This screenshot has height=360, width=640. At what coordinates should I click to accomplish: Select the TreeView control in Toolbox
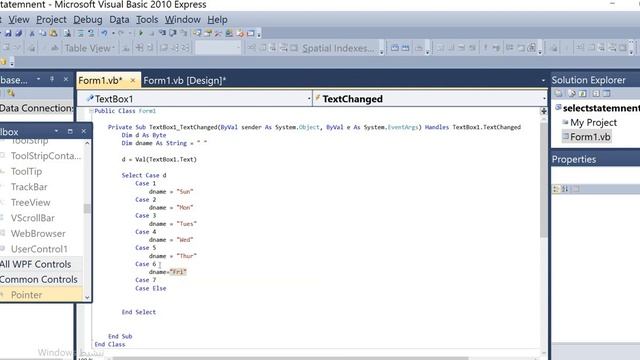tap(31, 202)
